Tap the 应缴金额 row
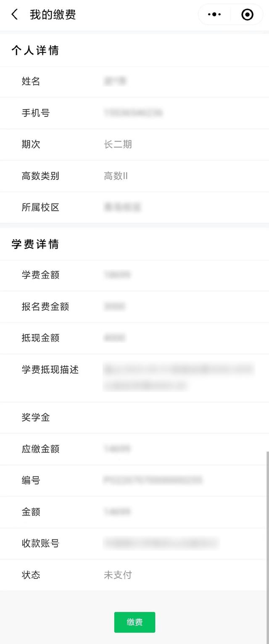 [x=134, y=449]
